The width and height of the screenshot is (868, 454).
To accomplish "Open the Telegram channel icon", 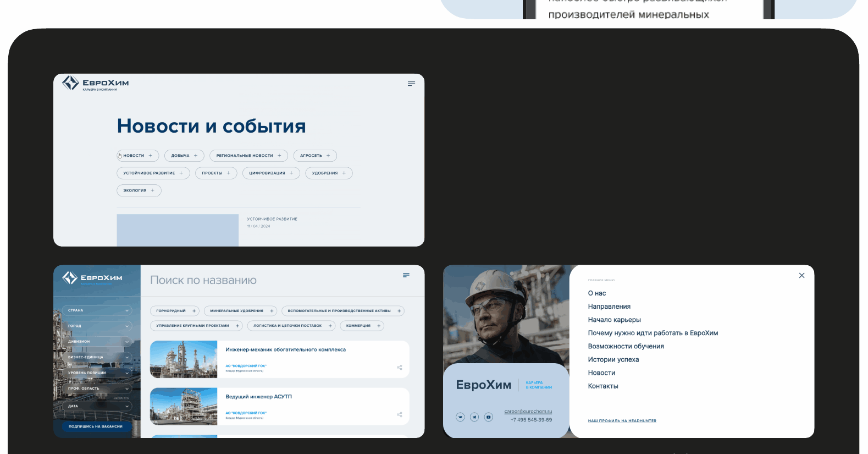I will pyautogui.click(x=474, y=417).
